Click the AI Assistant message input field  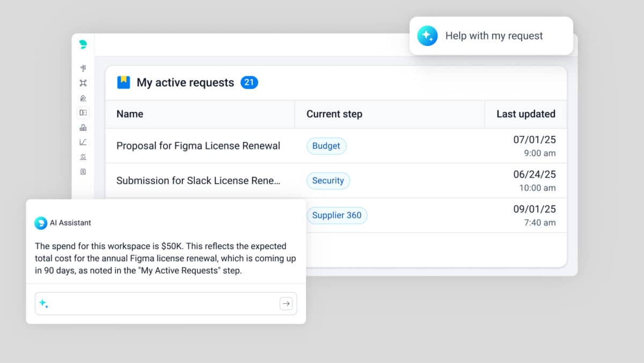(161, 304)
